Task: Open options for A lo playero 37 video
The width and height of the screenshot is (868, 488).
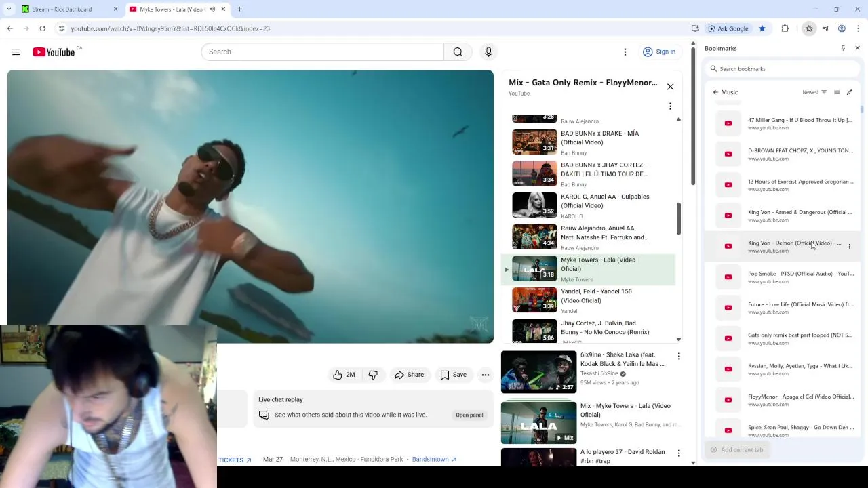Action: [x=679, y=453]
